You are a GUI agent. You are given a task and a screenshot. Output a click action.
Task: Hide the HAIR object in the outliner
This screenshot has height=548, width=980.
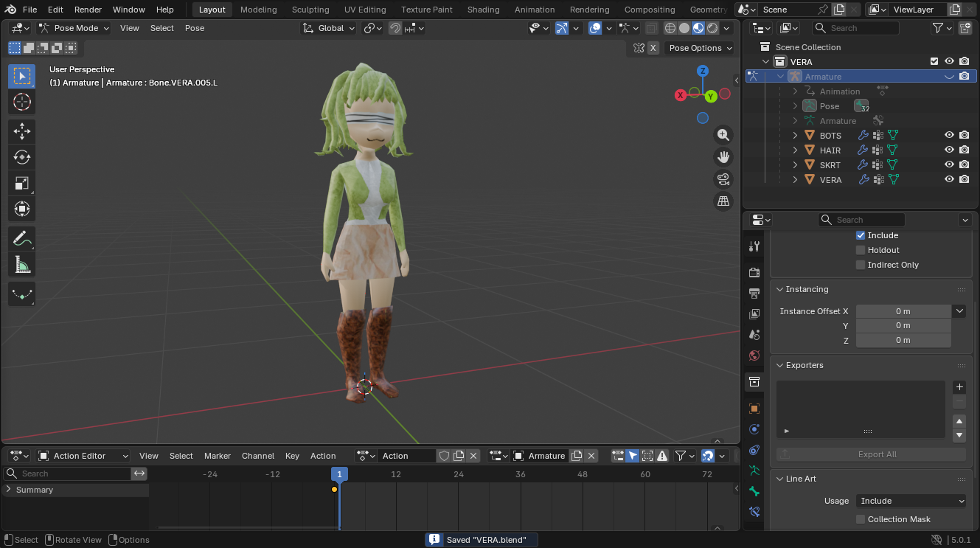(950, 150)
